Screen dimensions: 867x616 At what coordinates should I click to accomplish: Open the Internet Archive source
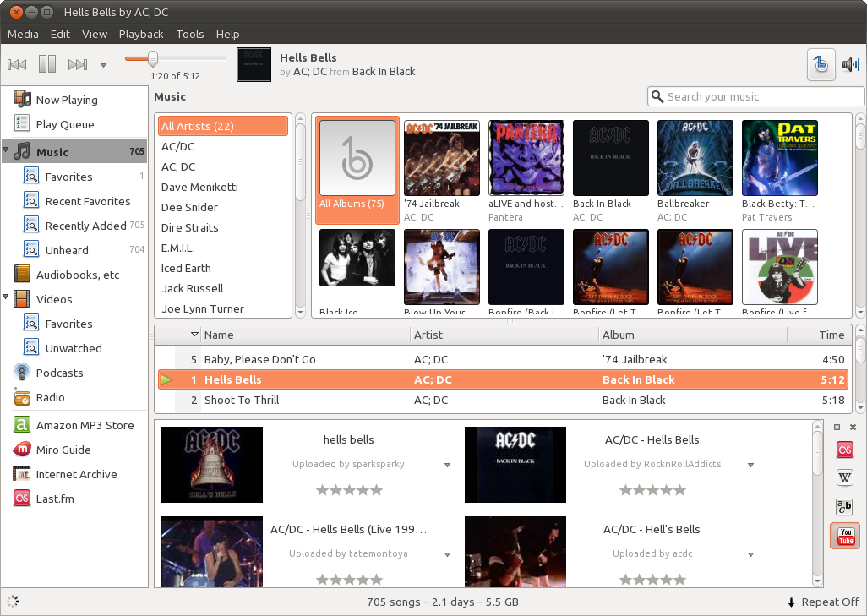point(74,474)
